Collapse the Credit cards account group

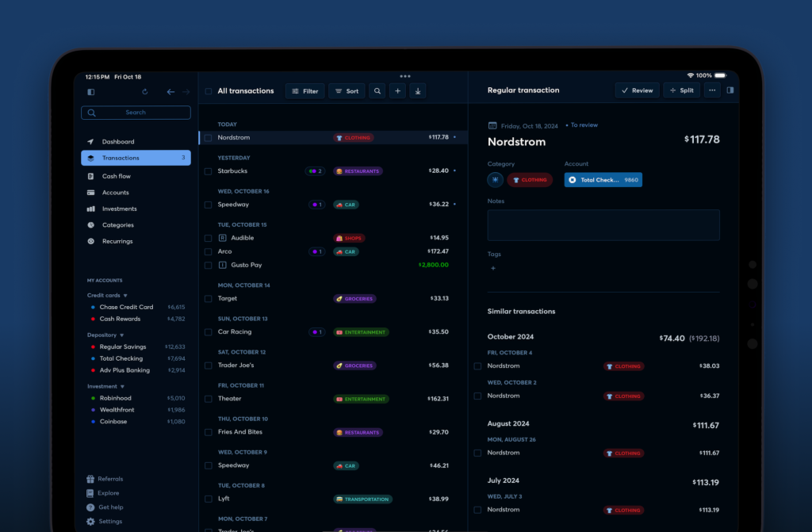tap(124, 296)
